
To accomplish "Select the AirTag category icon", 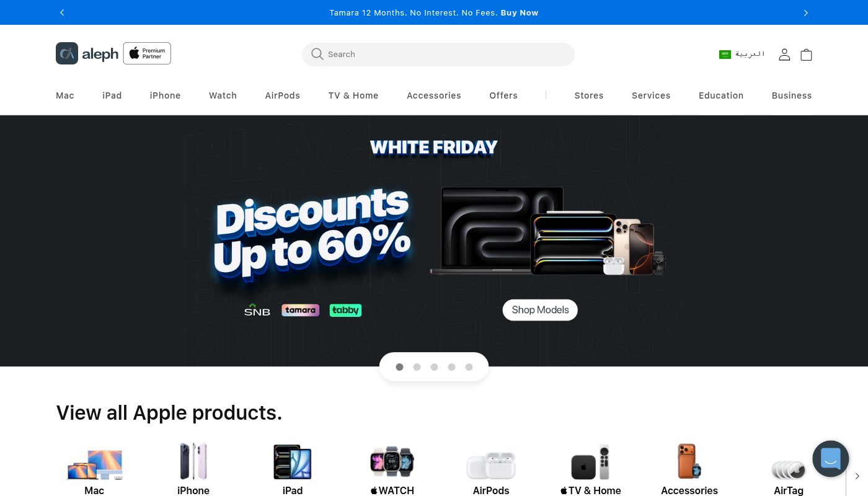I will [x=789, y=469].
